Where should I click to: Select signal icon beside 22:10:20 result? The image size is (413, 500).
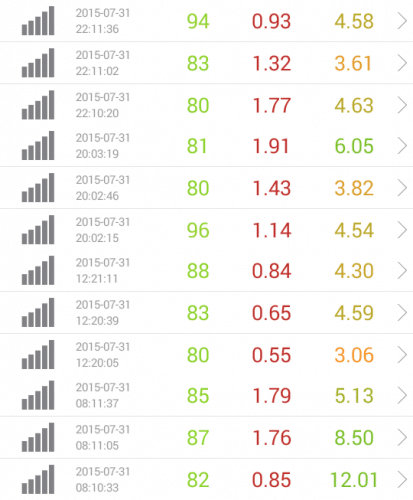38,105
